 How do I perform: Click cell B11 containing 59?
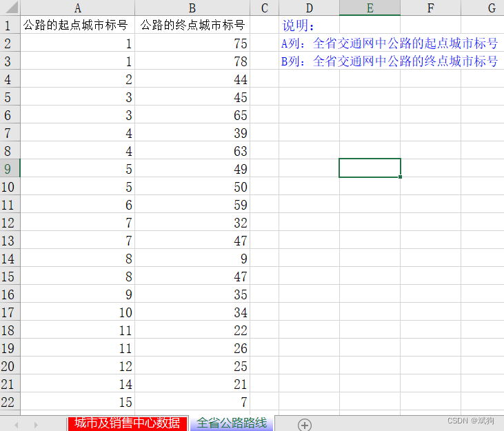[x=192, y=204]
